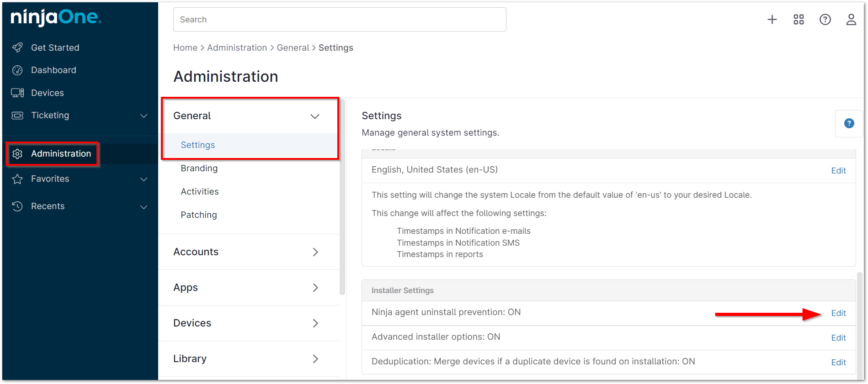Image resolution: width=868 pixels, height=384 pixels.
Task: Click the plus add icon in header
Action: pos(772,20)
